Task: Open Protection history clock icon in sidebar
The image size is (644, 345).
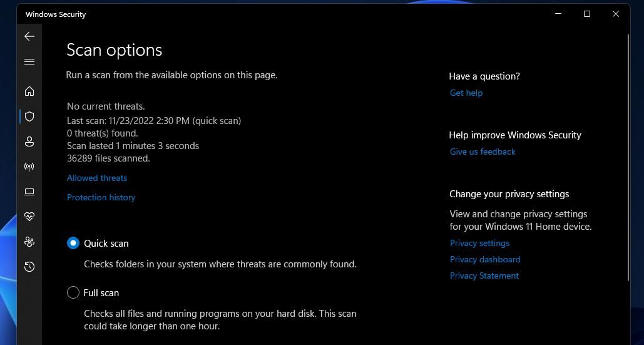Action: (x=29, y=267)
